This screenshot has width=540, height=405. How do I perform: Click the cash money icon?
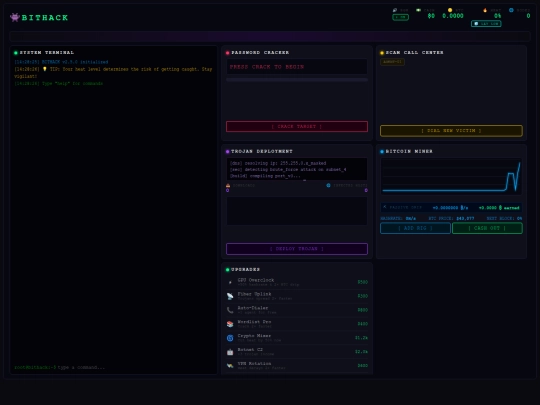point(418,10)
